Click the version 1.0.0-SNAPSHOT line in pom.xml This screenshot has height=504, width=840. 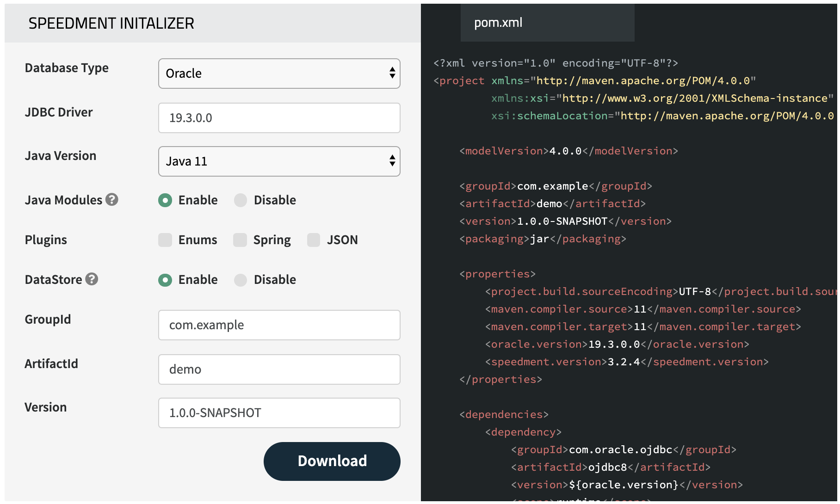[565, 221]
